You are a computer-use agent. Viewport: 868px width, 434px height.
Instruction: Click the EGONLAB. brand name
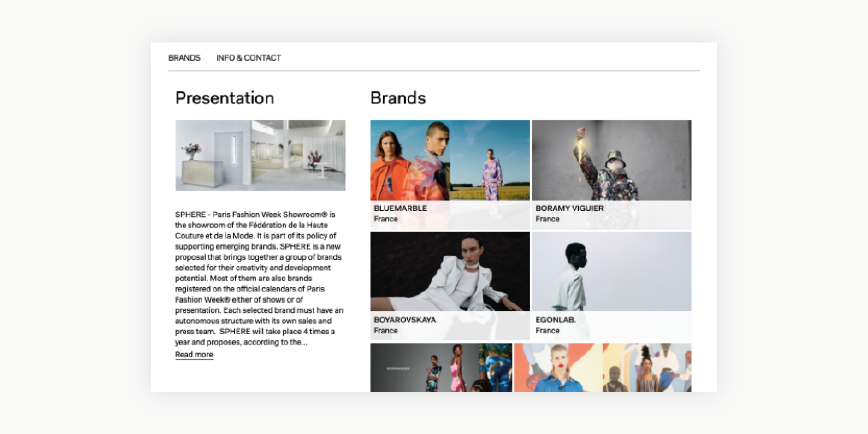(x=556, y=320)
